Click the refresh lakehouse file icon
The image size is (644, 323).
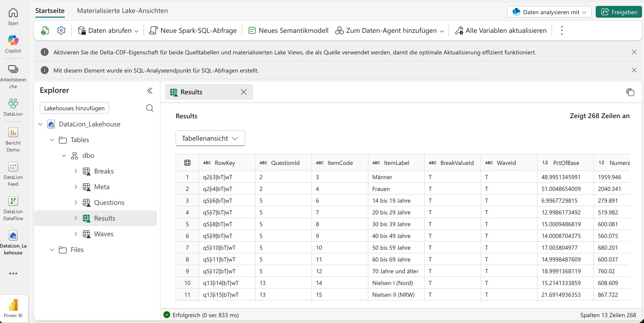45,30
